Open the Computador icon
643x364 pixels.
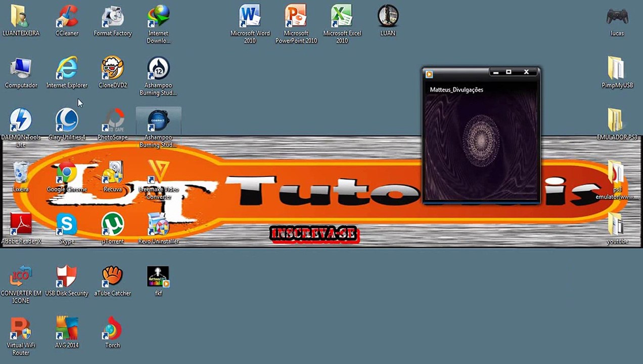coord(21,72)
